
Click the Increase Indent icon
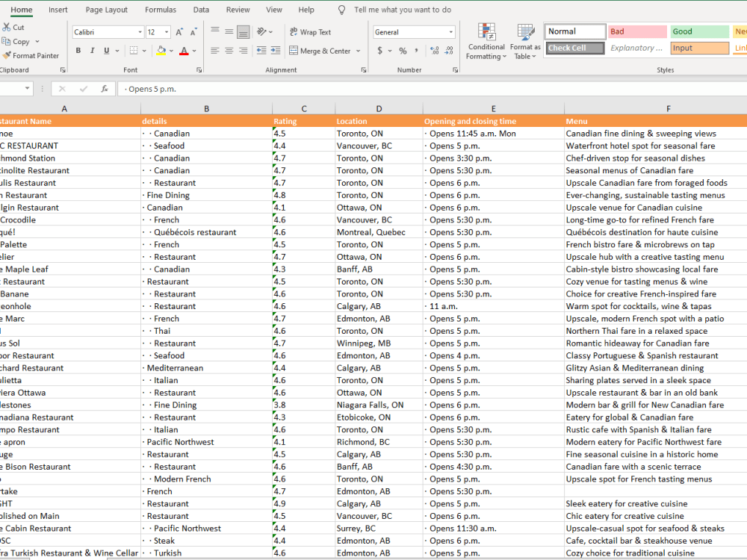coord(276,51)
